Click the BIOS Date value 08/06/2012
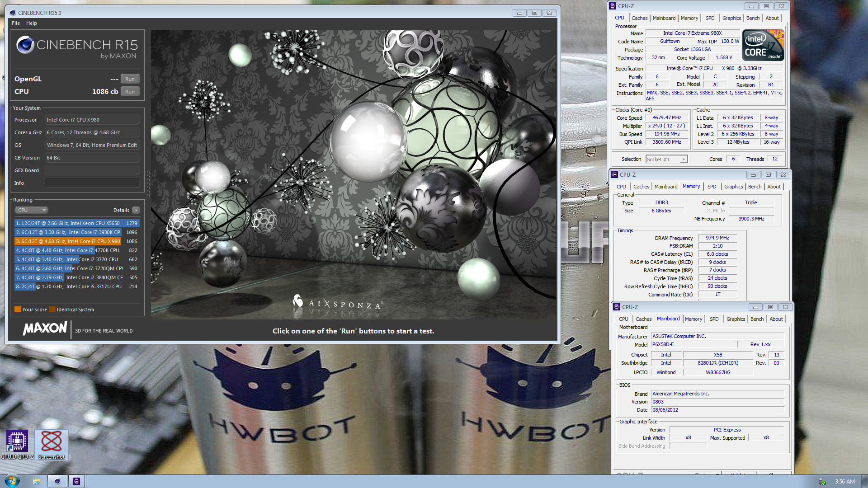 click(717, 410)
